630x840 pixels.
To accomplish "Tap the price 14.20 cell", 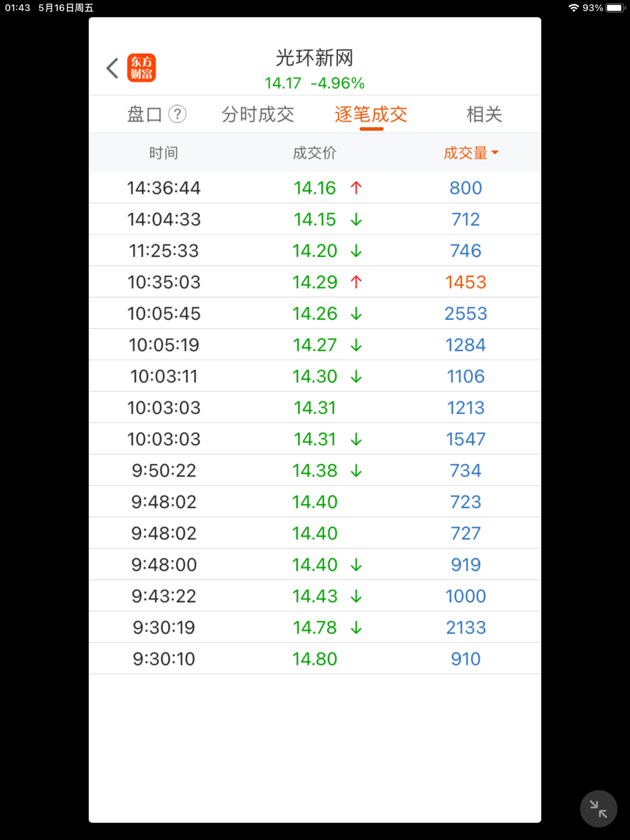I will tap(315, 251).
